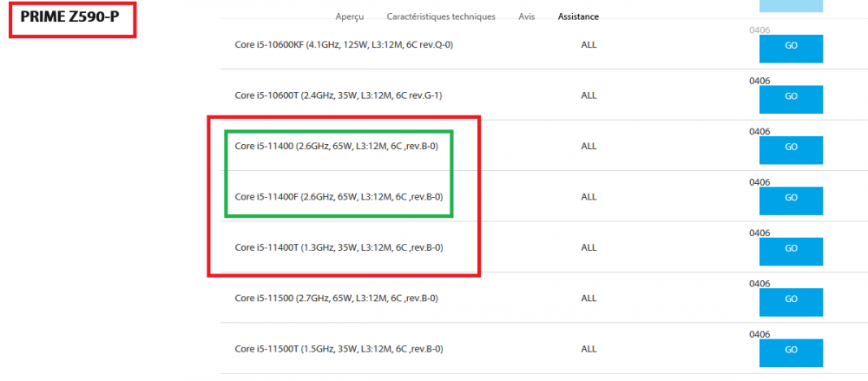Click ALL cell in Core i5-11400T row
This screenshot has width=868, height=381.
pos(589,247)
